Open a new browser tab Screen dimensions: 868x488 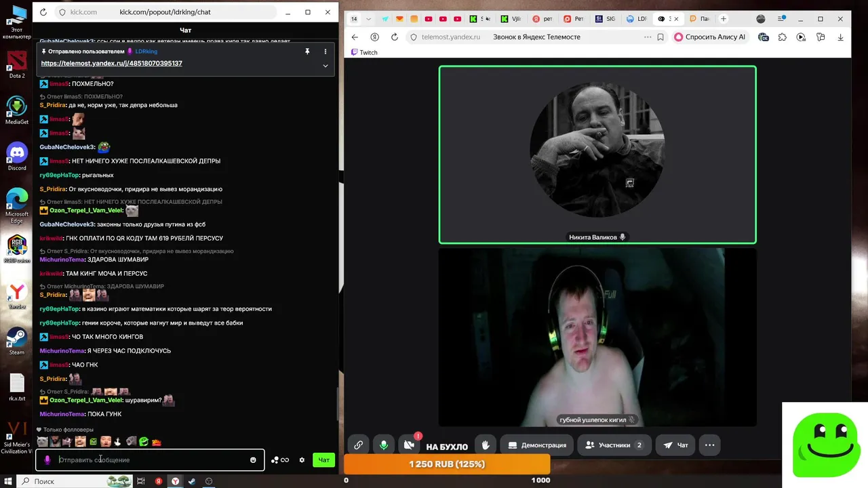tap(724, 19)
